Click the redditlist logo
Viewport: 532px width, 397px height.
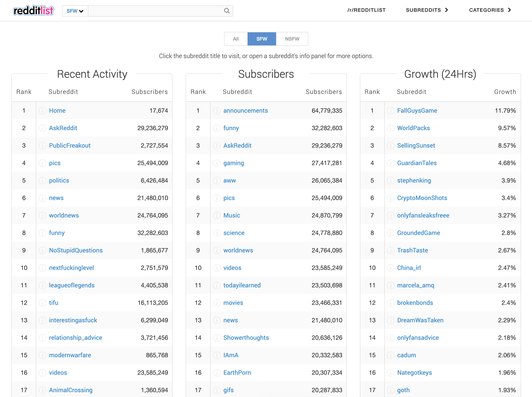point(33,10)
